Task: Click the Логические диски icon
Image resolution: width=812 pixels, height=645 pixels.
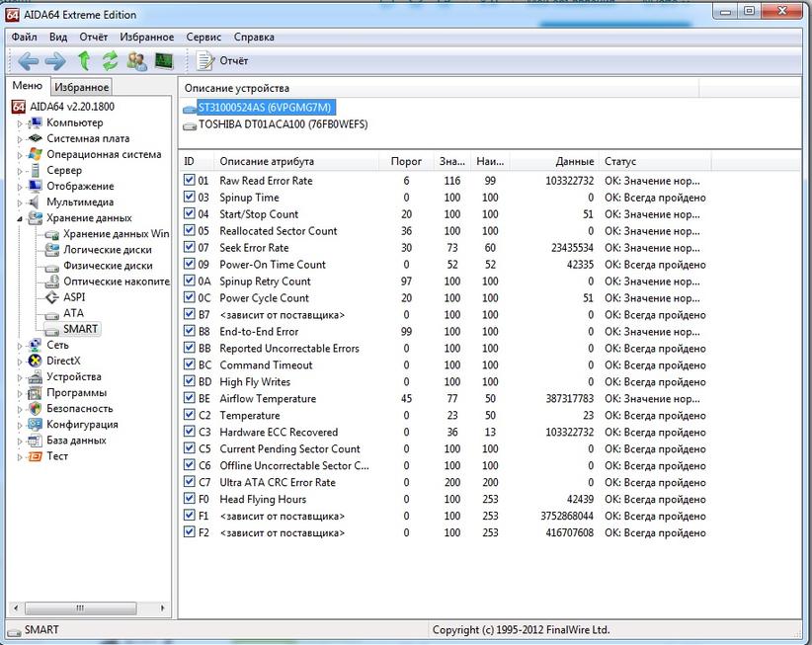Action: [x=51, y=250]
